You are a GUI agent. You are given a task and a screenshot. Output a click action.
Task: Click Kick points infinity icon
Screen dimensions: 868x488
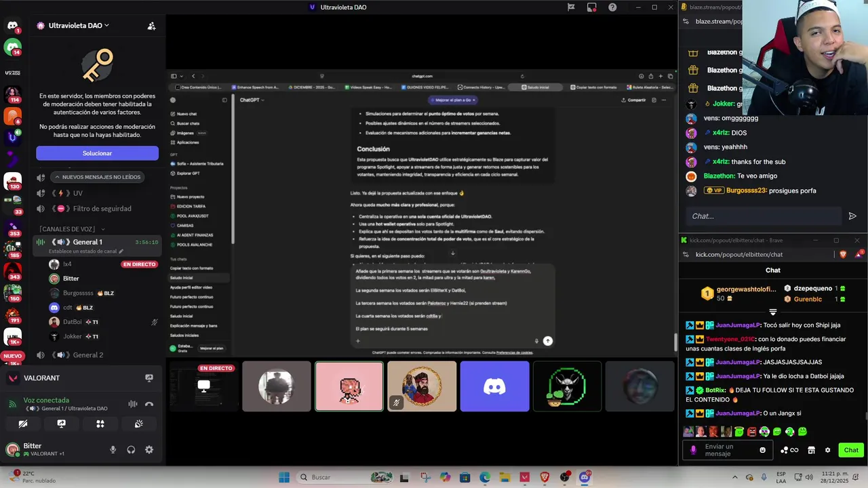tap(789, 450)
